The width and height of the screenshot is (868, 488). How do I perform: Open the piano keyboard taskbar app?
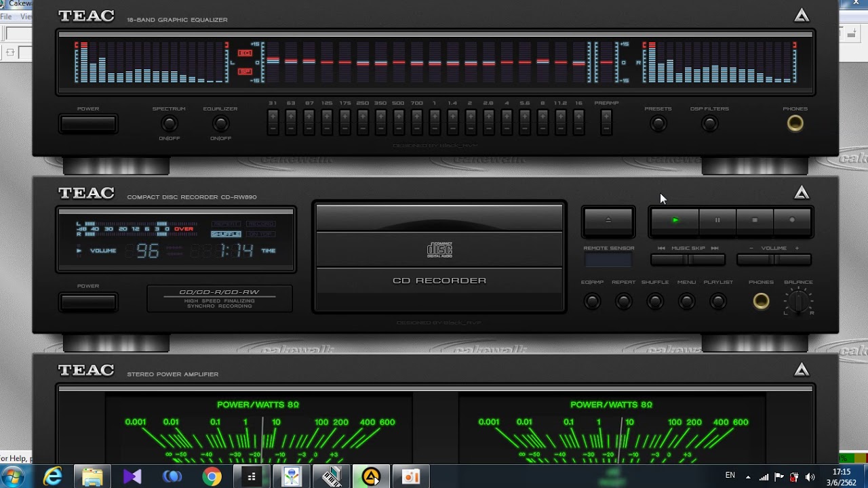[331, 476]
